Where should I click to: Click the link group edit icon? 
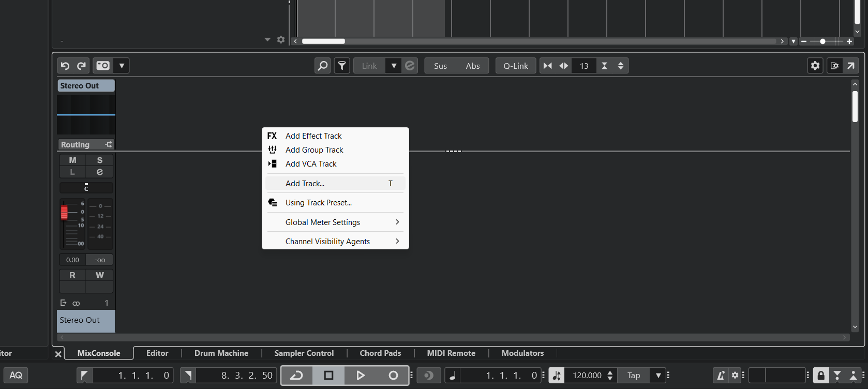[x=410, y=66]
